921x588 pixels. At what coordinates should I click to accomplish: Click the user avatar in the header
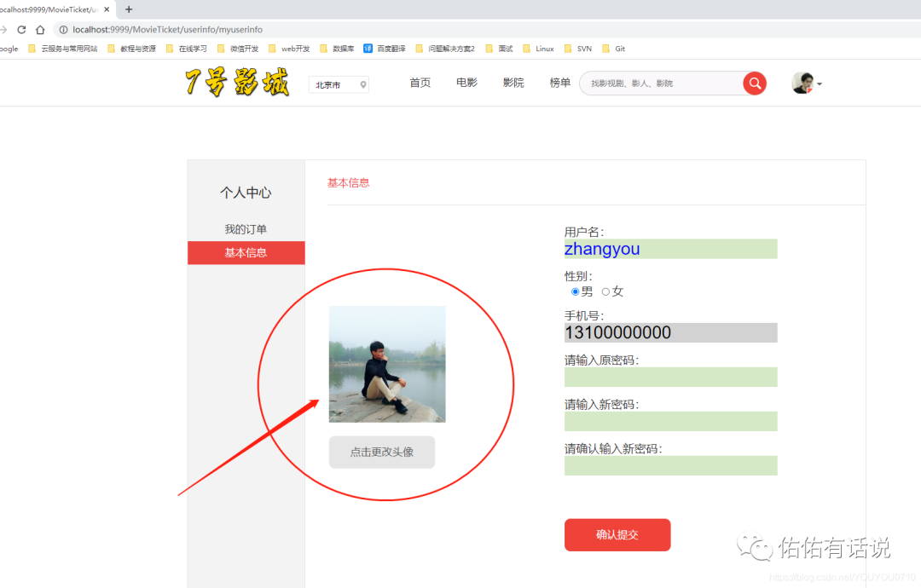coord(802,84)
